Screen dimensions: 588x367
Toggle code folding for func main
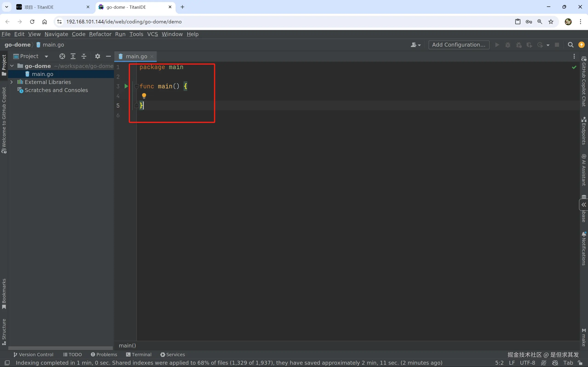click(136, 86)
